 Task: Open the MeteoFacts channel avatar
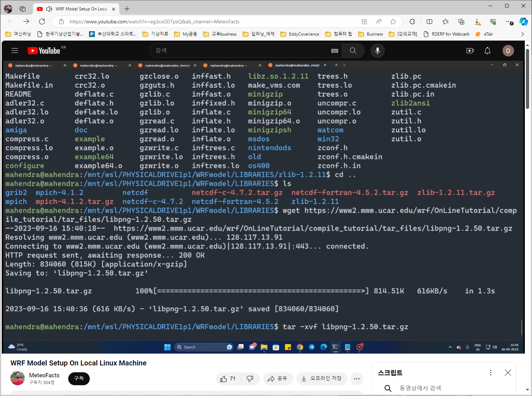[x=18, y=378]
